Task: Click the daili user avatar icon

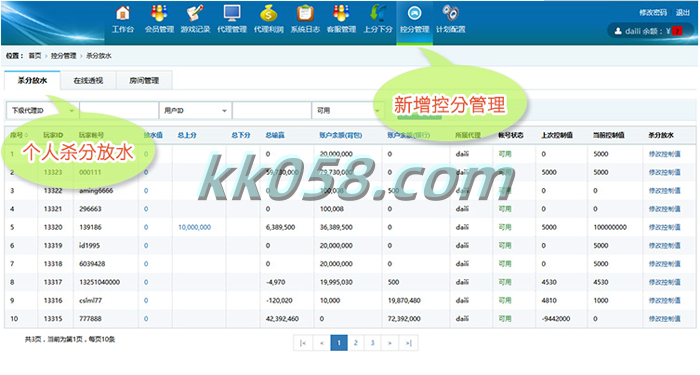Action: [x=618, y=31]
